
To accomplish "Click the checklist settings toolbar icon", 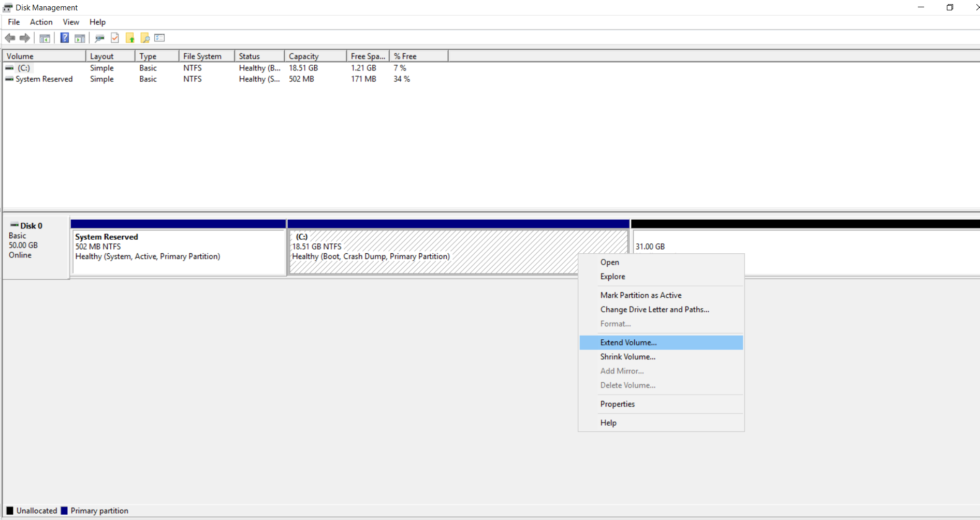I will [x=159, y=38].
